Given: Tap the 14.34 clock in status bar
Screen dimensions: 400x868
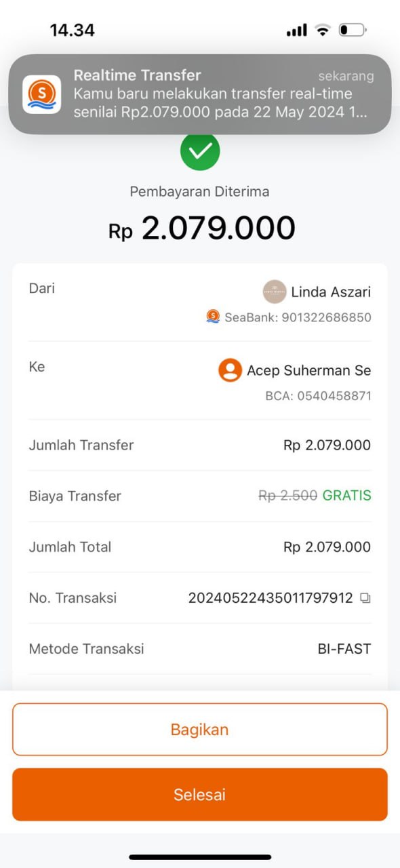Looking at the screenshot, I should 73,30.
